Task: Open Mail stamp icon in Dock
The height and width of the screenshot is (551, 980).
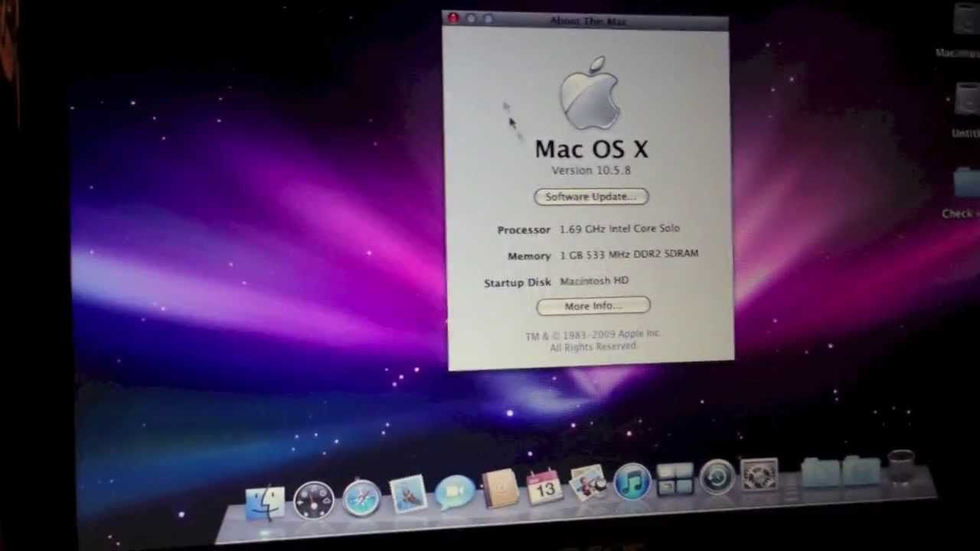Action: [x=407, y=494]
